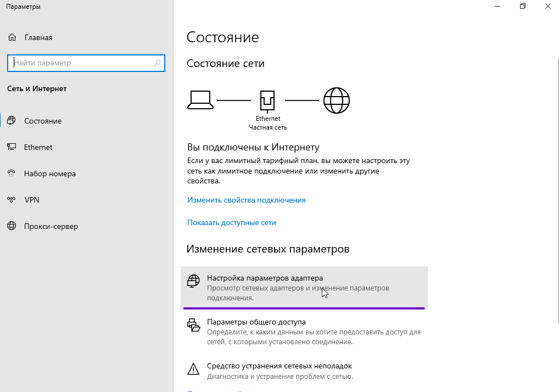
Task: Click the dial-up icon beside Набор номера
Action: 12,173
